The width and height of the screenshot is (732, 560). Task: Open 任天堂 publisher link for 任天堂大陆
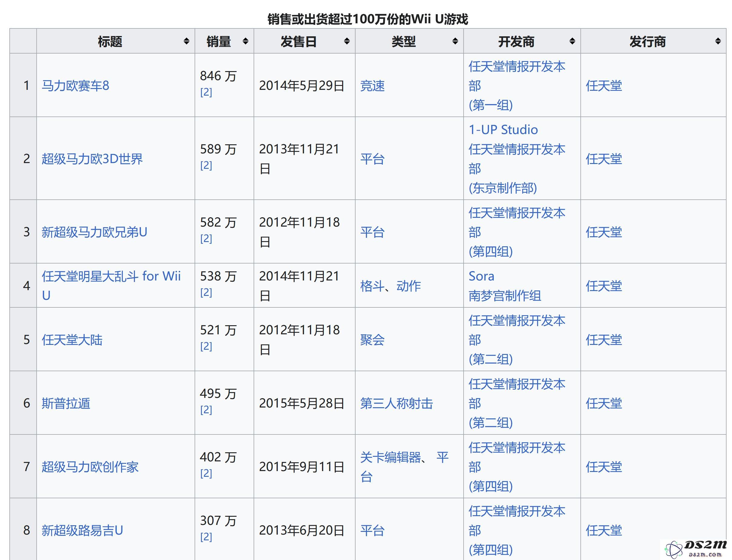click(x=604, y=340)
